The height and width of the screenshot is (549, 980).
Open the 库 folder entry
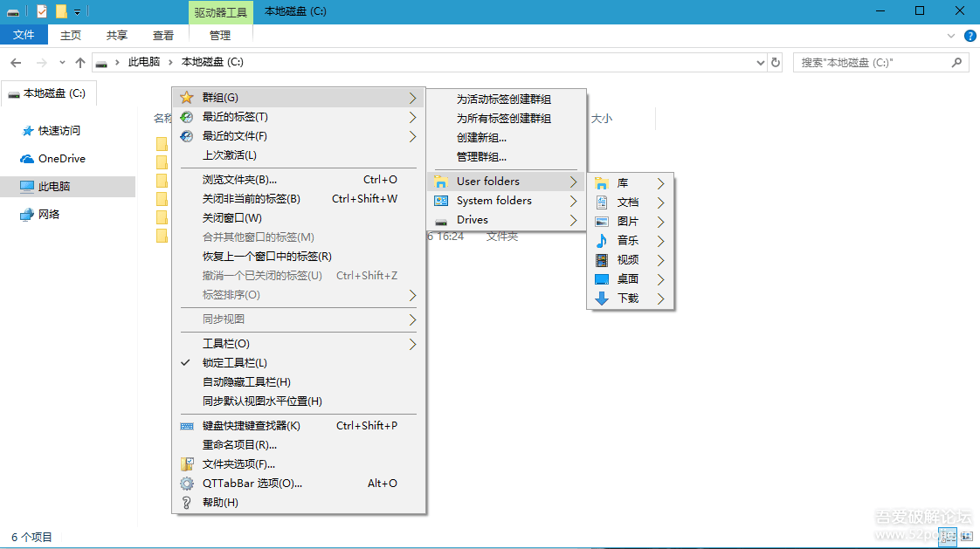tap(631, 183)
